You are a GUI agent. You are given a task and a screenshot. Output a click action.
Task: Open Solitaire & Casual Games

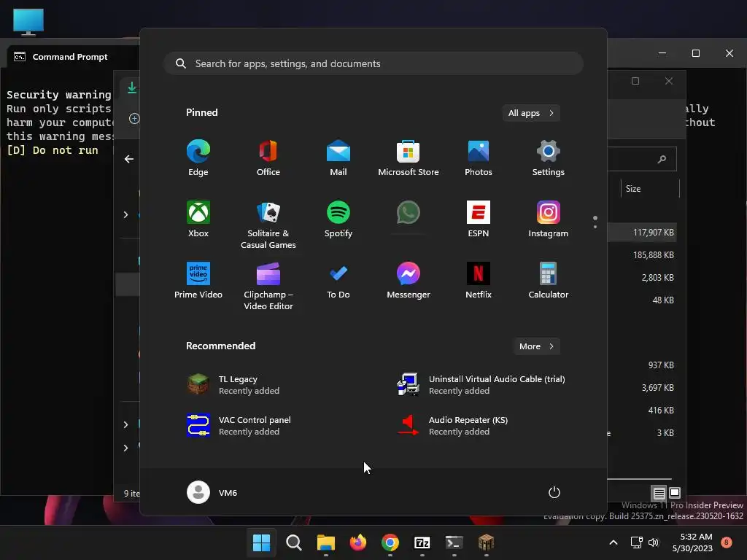pyautogui.click(x=268, y=225)
